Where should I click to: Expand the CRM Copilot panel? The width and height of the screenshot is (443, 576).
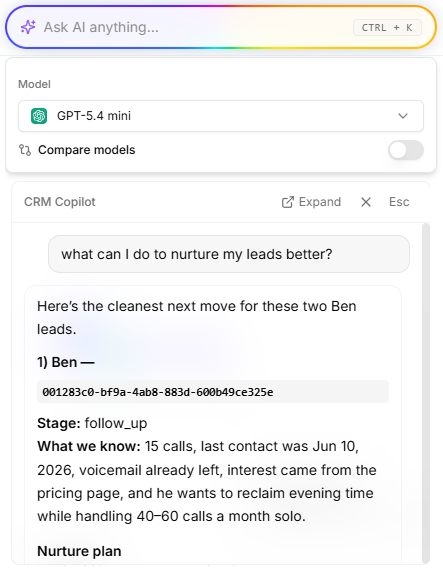(x=311, y=202)
